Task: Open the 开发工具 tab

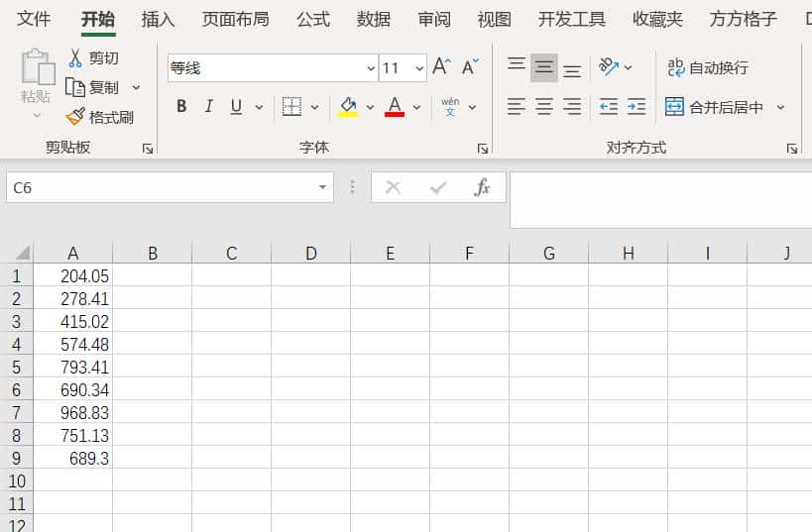Action: pos(572,19)
